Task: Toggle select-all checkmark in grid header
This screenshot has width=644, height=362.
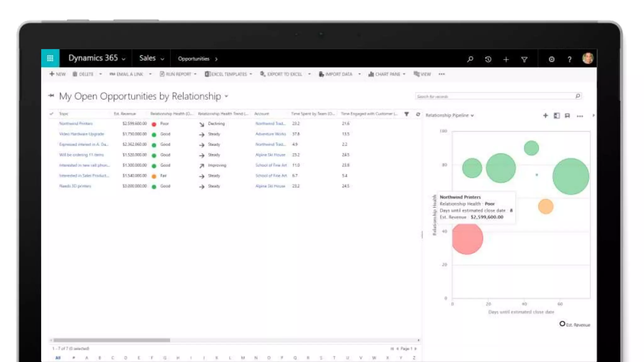Action: tap(52, 114)
